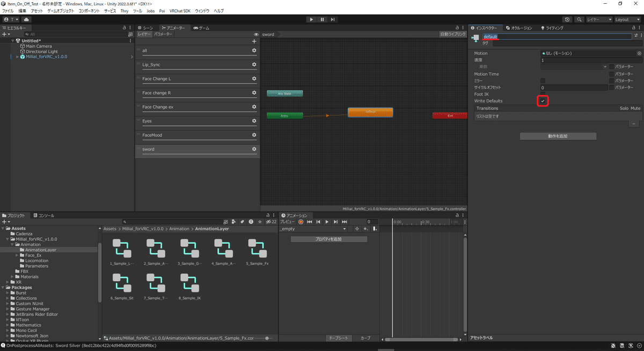The image size is (644, 351).
Task: Click the editor Step button
Action: tap(333, 19)
